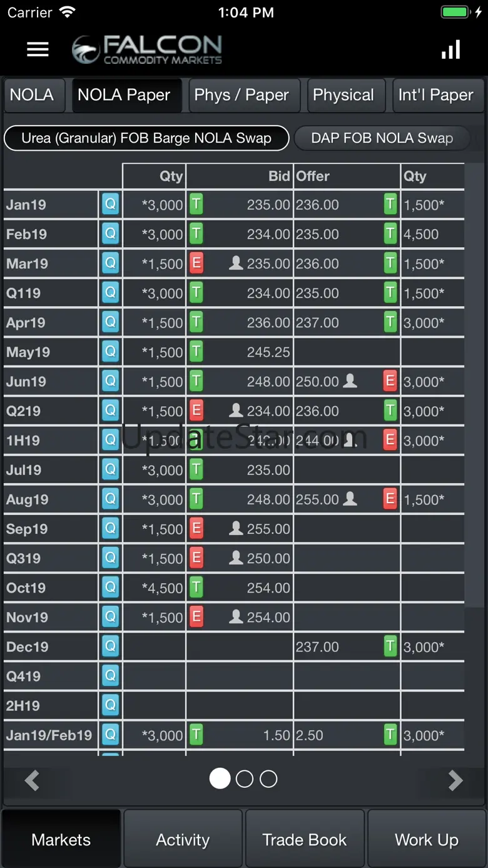This screenshot has height=868, width=488.
Task: Tap the green T icon on Oct19 bid
Action: (196, 588)
